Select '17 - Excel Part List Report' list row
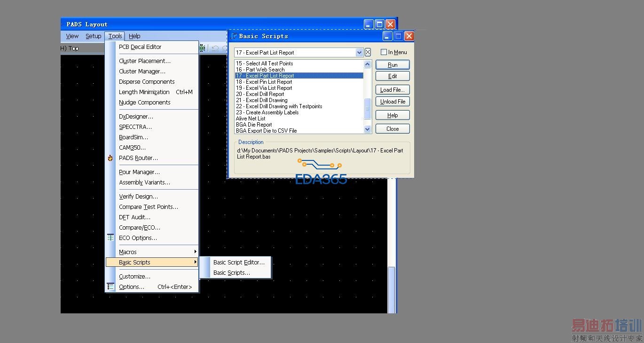 point(299,76)
